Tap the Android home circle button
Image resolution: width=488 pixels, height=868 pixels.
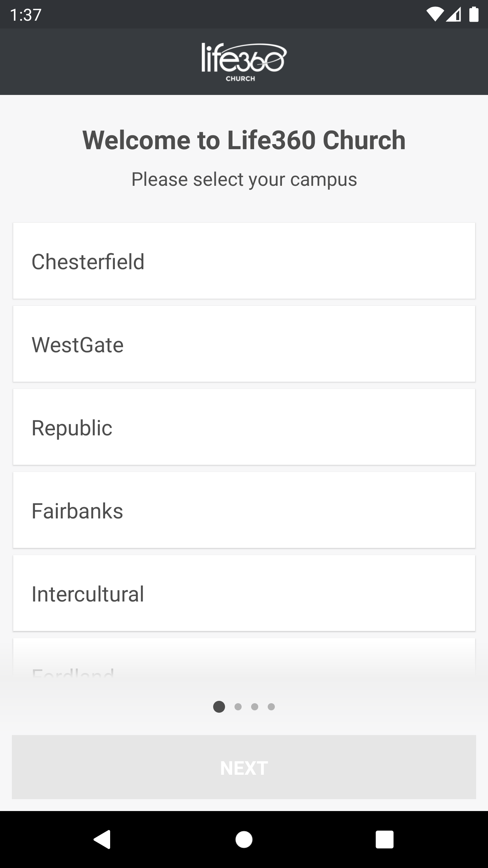click(244, 840)
